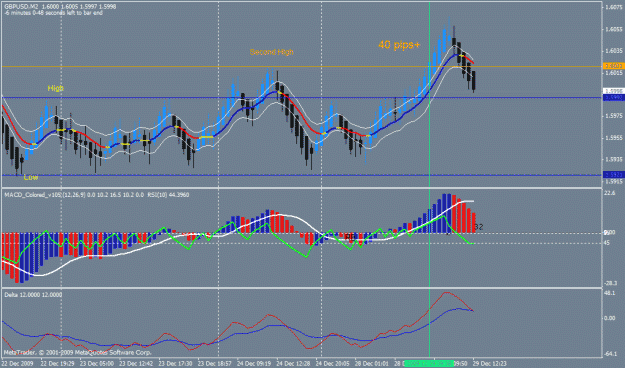Image resolution: width=625 pixels, height=368 pixels.
Task: Click the MetaQuotes Software Corp. copyright text
Action: click(x=78, y=352)
